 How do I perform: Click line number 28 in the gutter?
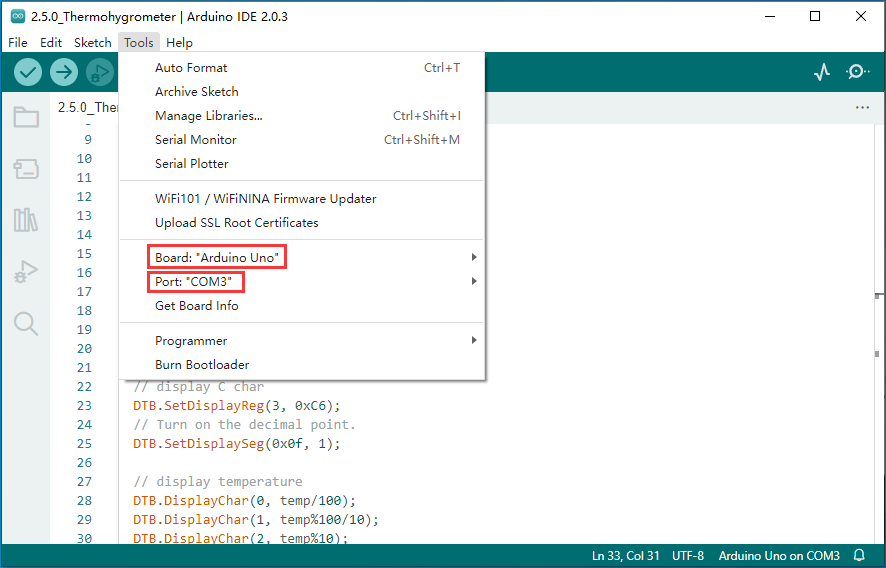point(84,501)
